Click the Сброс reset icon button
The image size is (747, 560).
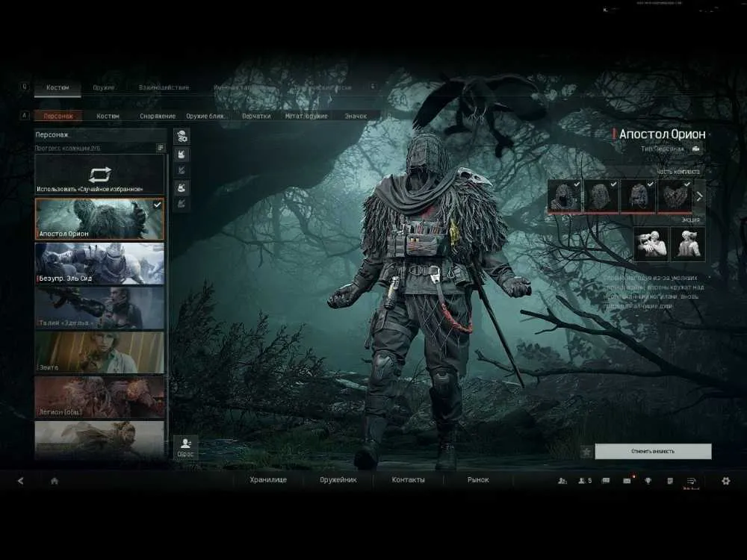[185, 447]
